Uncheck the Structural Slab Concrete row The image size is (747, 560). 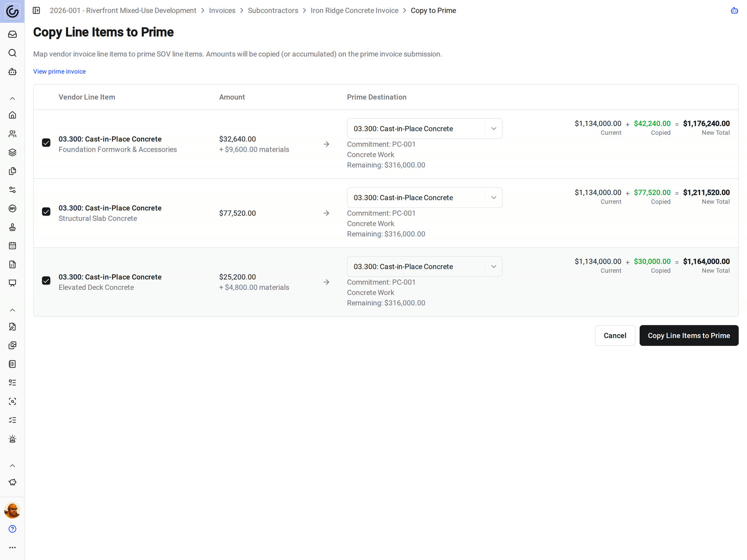click(x=46, y=212)
